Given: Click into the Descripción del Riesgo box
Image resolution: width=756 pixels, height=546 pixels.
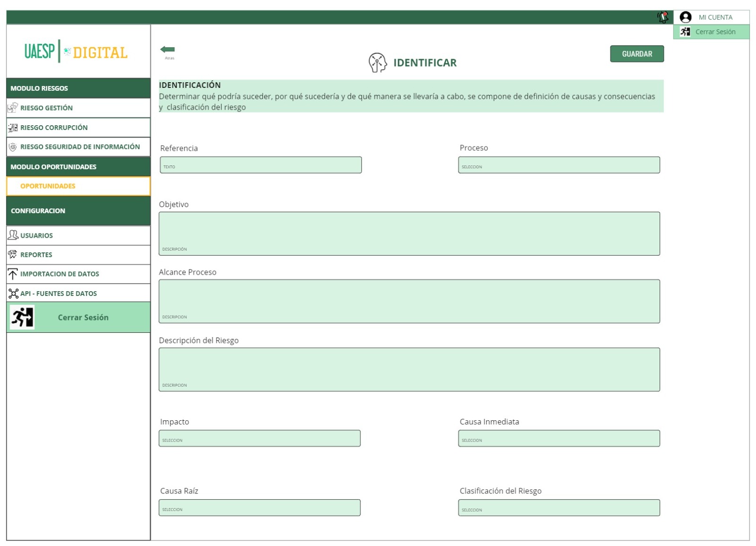Looking at the screenshot, I should click(x=409, y=370).
